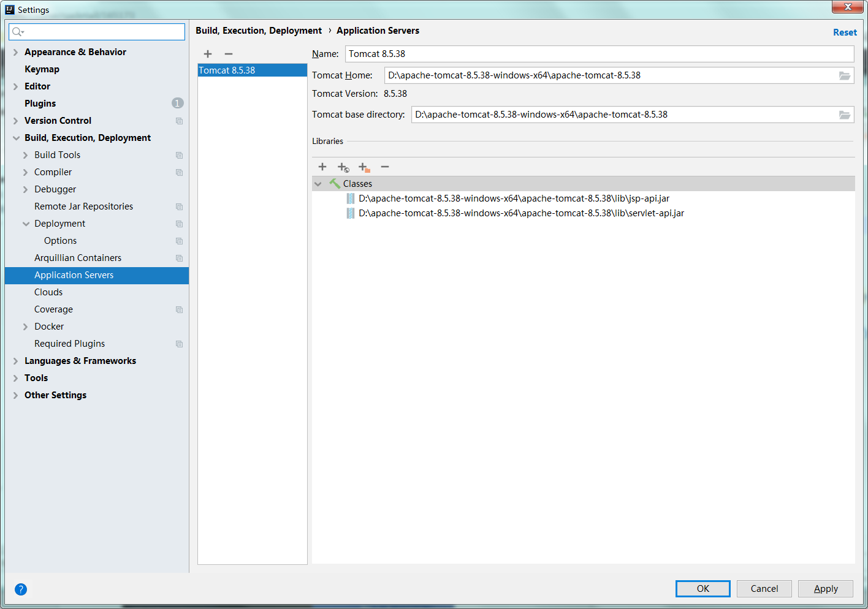Screen dimensions: 868x609
Task: Click the server Name field
Action: point(600,54)
